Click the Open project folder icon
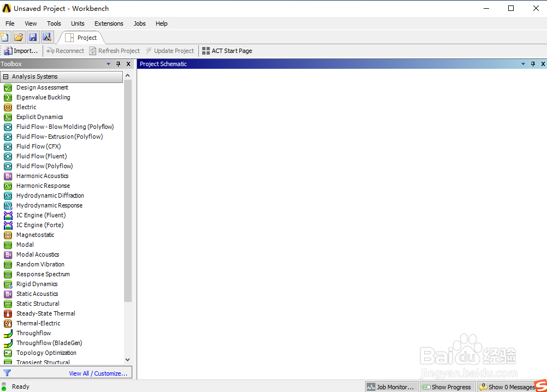Screen dimensions: 547x392 click(x=19, y=37)
